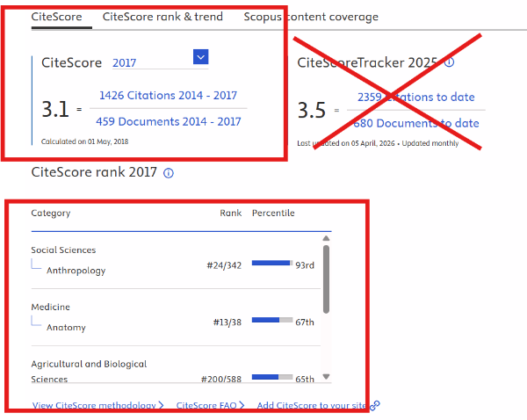Click the 93rd percentile bar

click(x=272, y=263)
